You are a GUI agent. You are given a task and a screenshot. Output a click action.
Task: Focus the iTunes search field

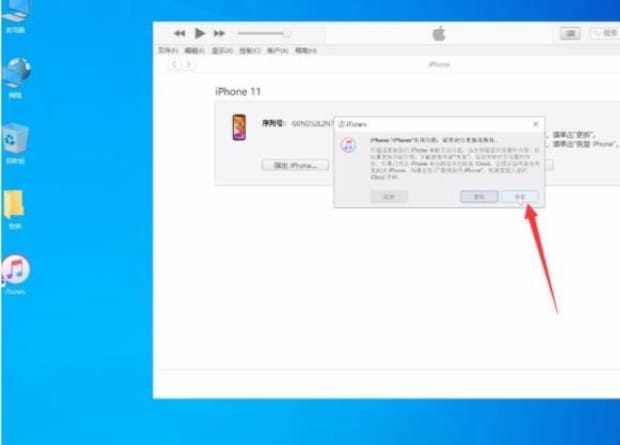tap(605, 34)
